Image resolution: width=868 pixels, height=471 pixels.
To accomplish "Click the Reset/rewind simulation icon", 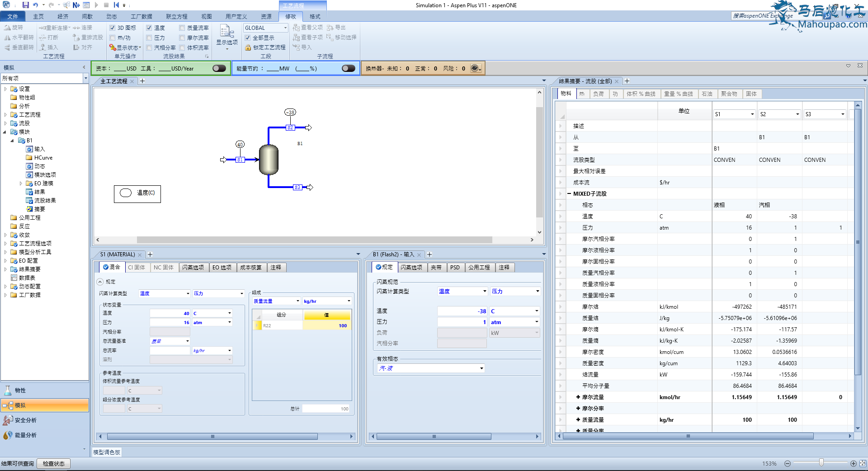I will tap(116, 5).
